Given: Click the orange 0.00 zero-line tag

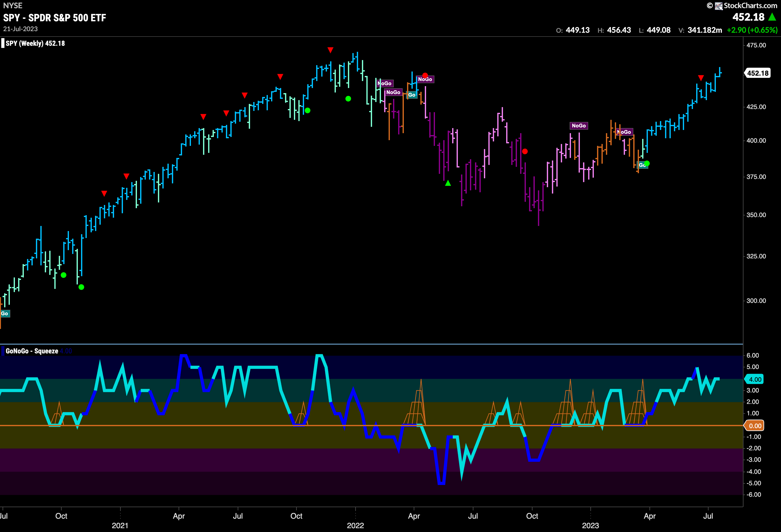Looking at the screenshot, I should [x=754, y=426].
